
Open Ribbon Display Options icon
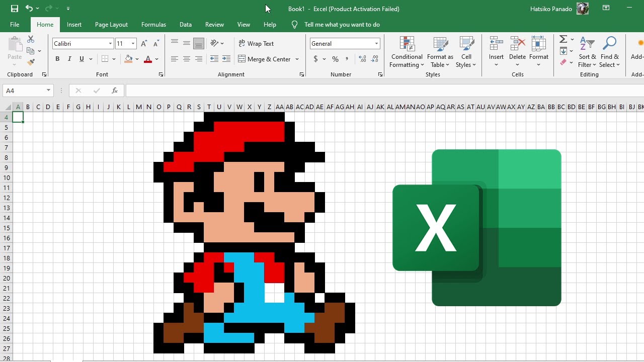[606, 8]
